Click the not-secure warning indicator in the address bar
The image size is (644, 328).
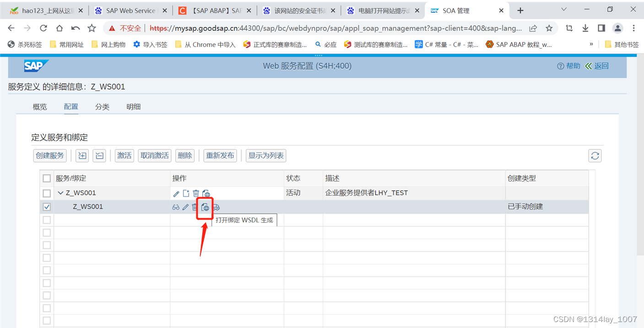click(125, 28)
